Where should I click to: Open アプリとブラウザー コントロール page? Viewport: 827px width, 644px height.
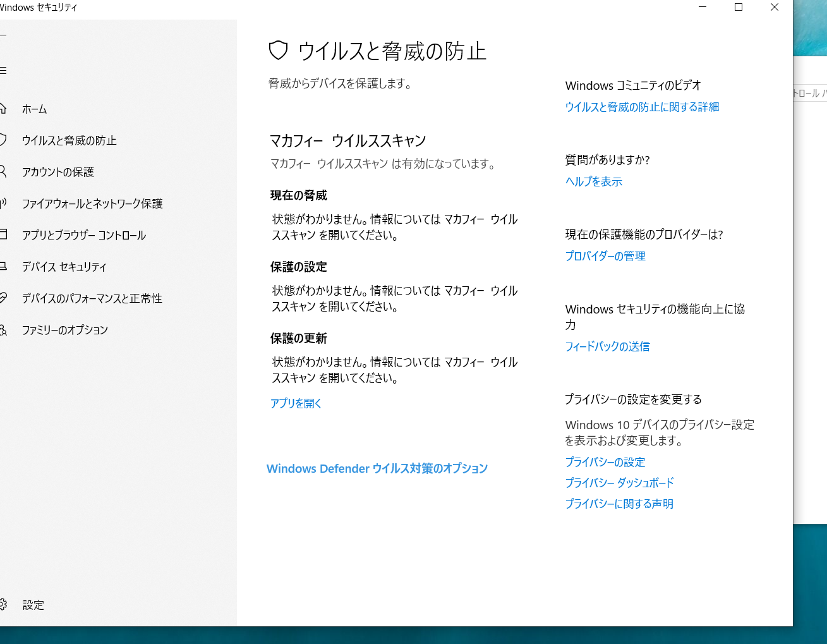84,235
